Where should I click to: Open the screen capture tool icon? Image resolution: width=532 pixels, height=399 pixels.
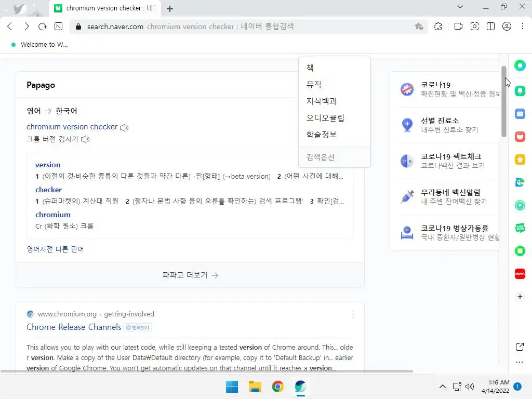[474, 26]
